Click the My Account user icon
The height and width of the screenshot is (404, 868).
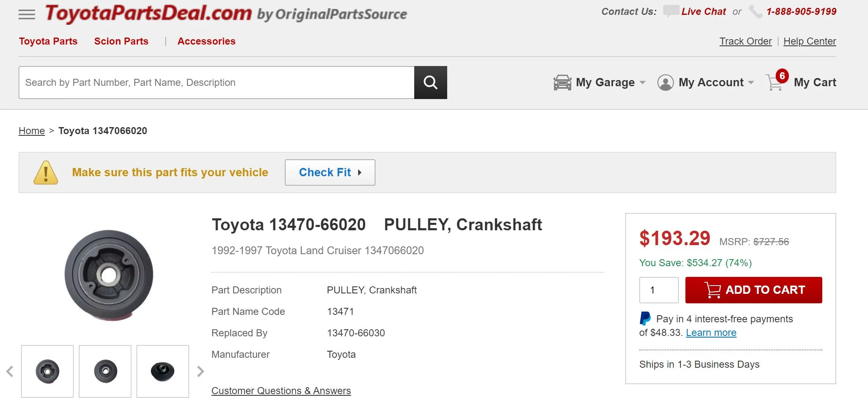(665, 83)
